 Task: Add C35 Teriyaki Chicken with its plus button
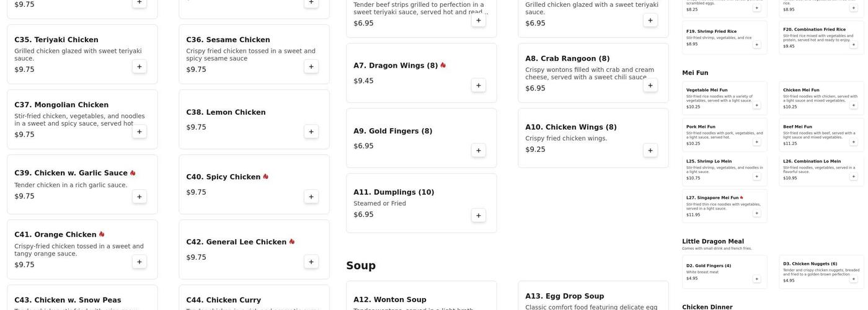pos(139,67)
